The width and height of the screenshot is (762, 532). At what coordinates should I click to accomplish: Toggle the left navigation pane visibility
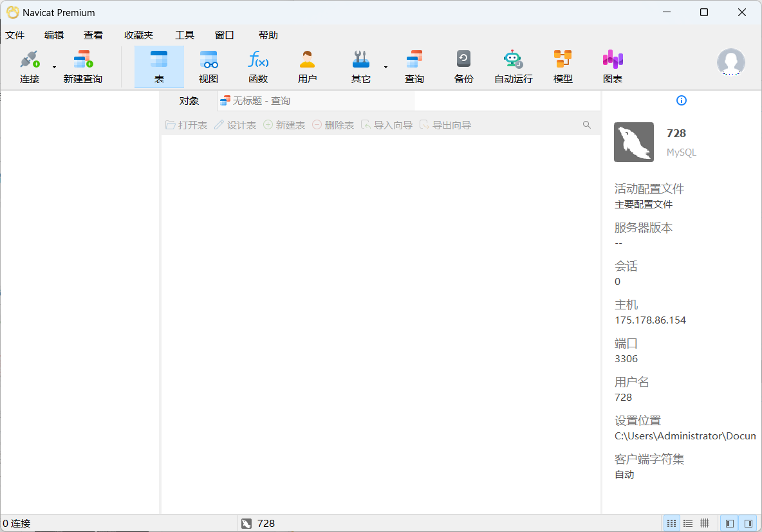pos(729,524)
